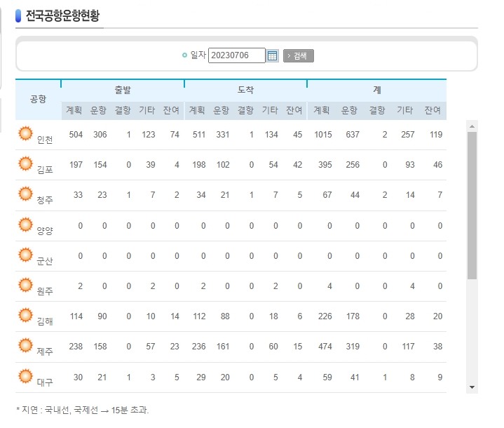The width and height of the screenshot is (504, 428).
Task: Click the 검색 search button
Action: tap(299, 55)
